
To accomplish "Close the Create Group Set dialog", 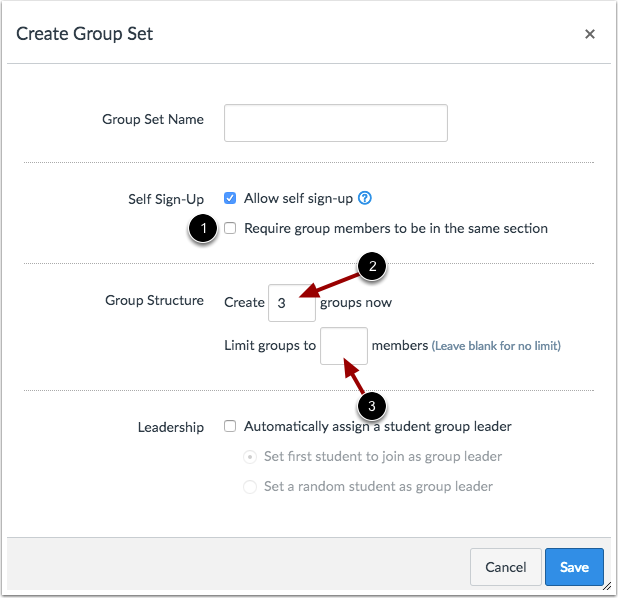I will click(590, 34).
